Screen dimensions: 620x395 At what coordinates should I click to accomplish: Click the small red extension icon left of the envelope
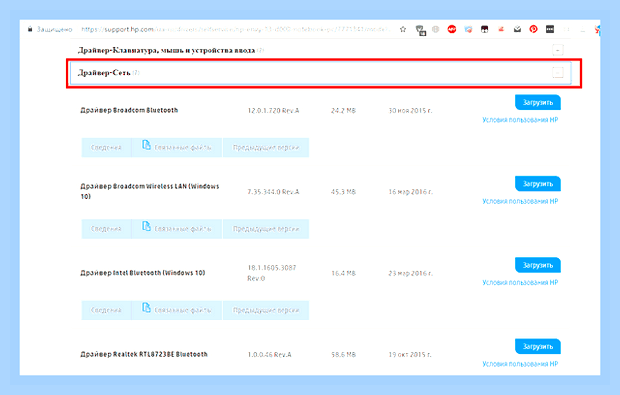501,29
